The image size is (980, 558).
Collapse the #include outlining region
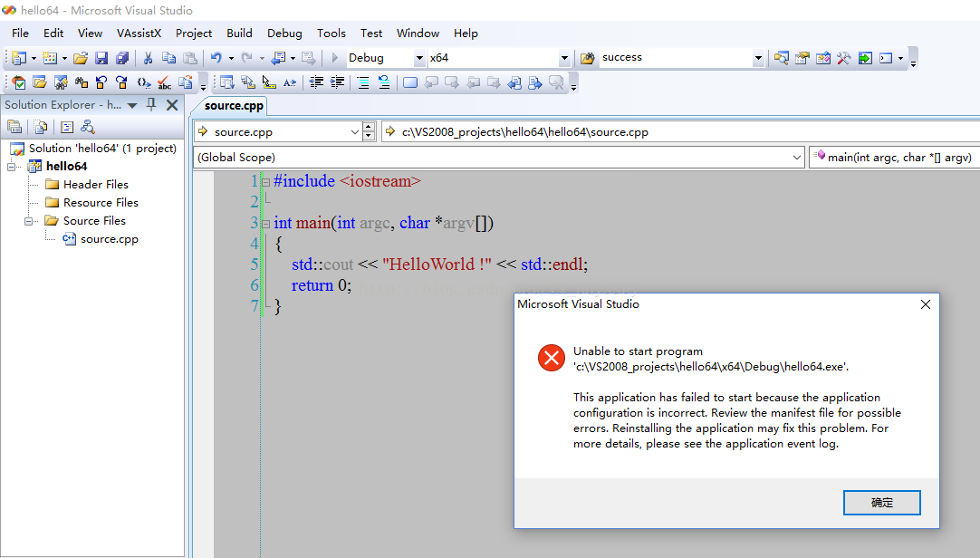coord(265,182)
